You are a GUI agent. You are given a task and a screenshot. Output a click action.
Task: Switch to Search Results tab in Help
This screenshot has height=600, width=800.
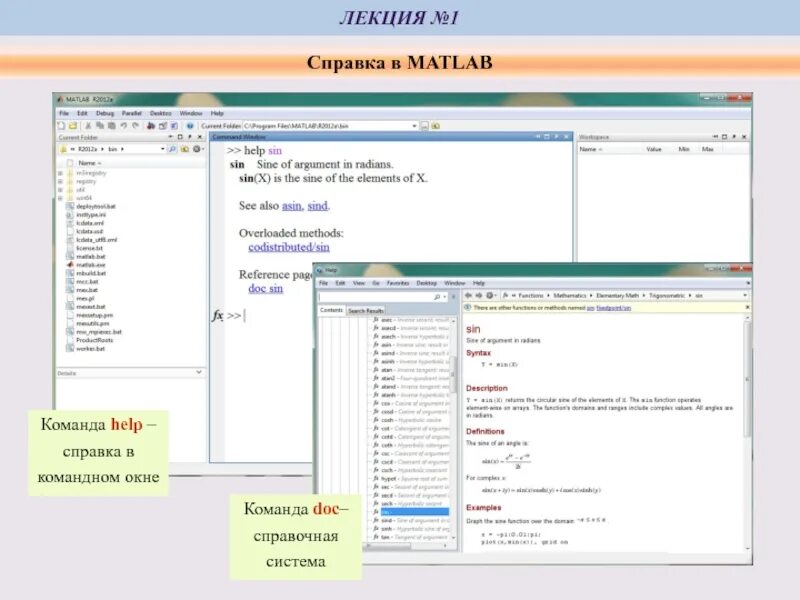pyautogui.click(x=365, y=311)
